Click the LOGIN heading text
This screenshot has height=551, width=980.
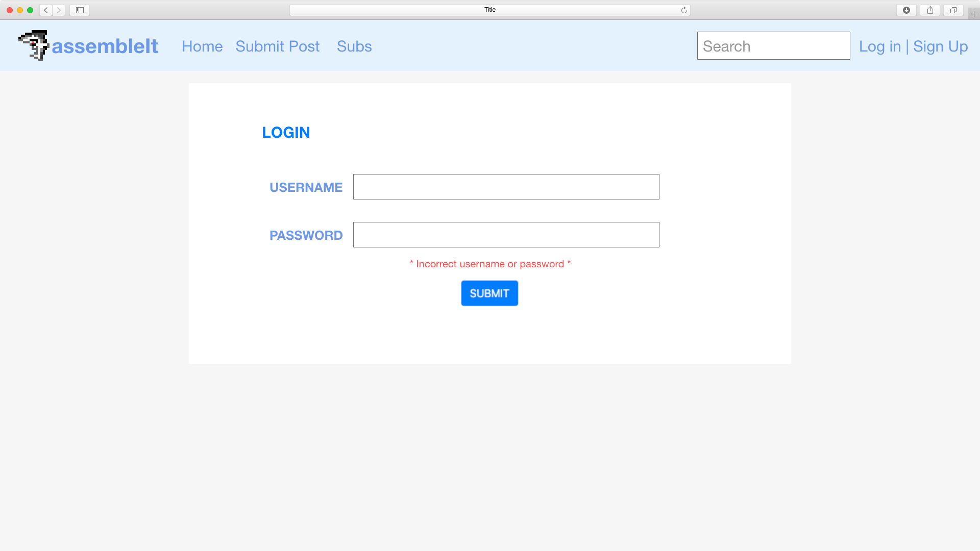point(286,133)
